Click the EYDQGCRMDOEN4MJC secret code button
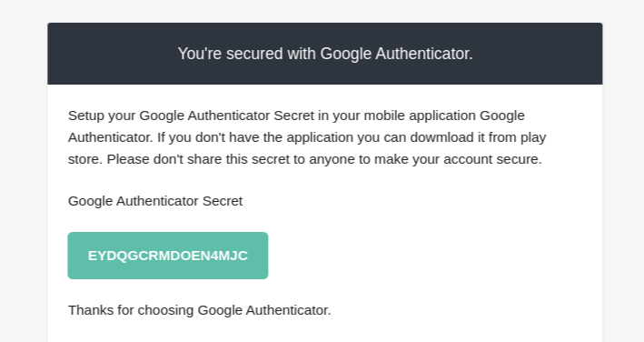 pyautogui.click(x=167, y=256)
